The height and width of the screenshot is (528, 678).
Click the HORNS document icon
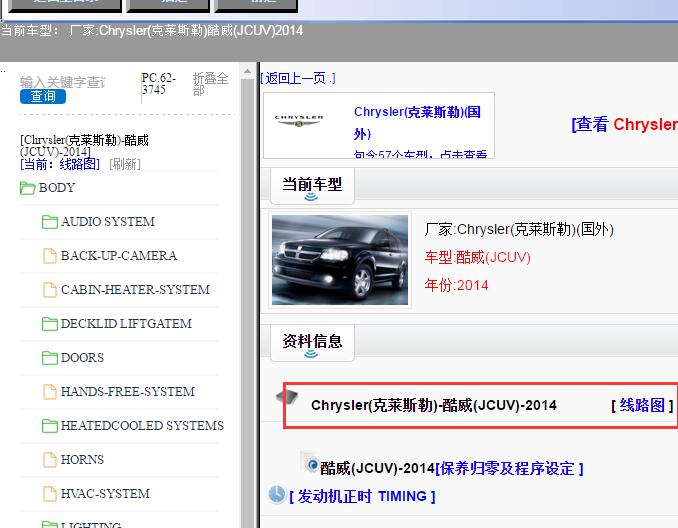[50, 460]
